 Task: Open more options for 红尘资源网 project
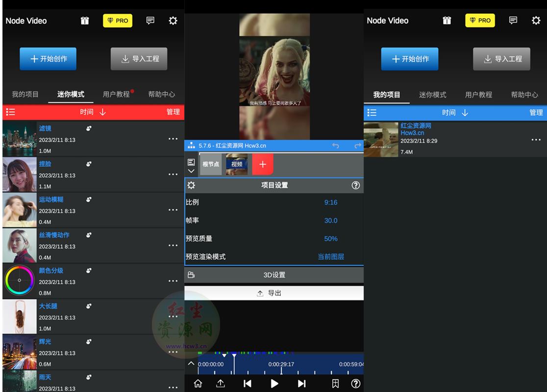536,140
